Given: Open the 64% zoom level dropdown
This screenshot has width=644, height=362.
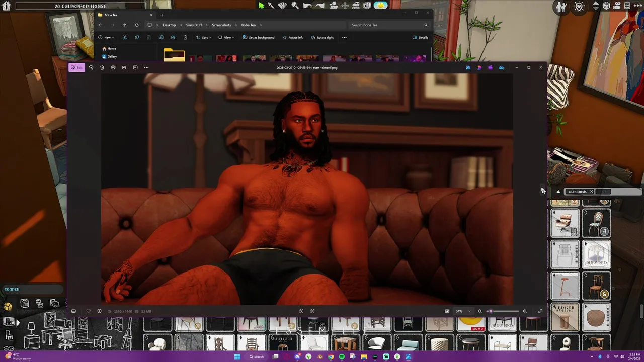Looking at the screenshot, I should point(463,311).
